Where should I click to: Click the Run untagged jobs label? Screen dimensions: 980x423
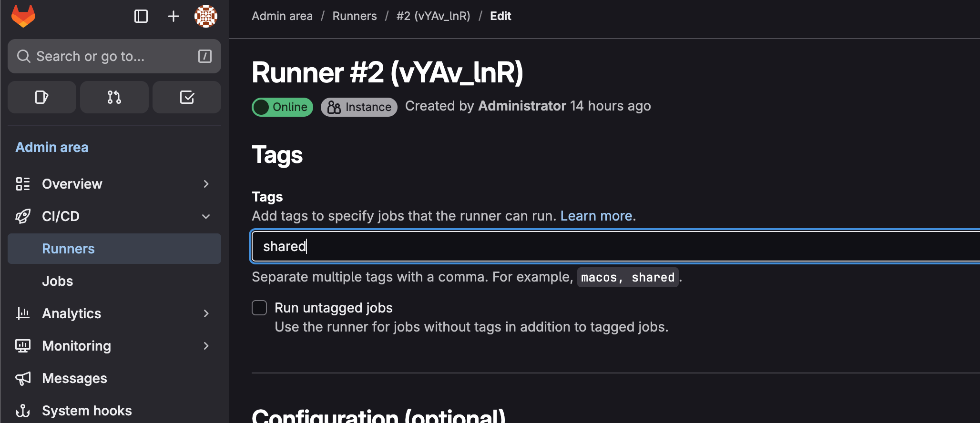click(x=334, y=308)
